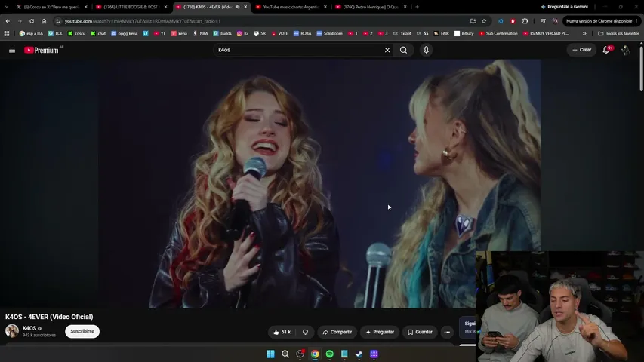Switch to Coscu en X tab
The width and height of the screenshot is (644, 362).
pyautogui.click(x=51, y=7)
